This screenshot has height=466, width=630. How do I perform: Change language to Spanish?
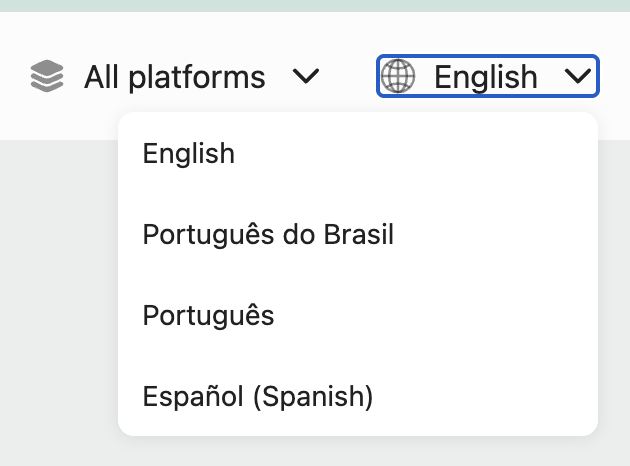pos(358,396)
